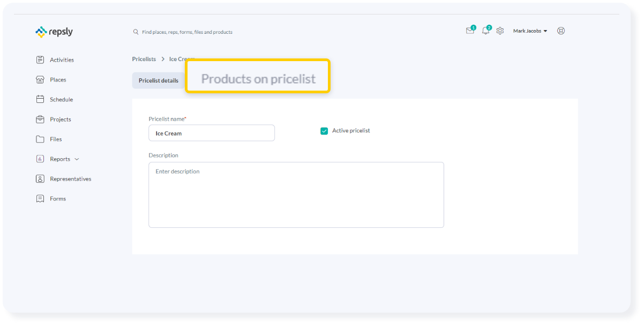Image resolution: width=644 pixels, height=326 pixels.
Task: Open Files in the sidebar
Action: [56, 139]
